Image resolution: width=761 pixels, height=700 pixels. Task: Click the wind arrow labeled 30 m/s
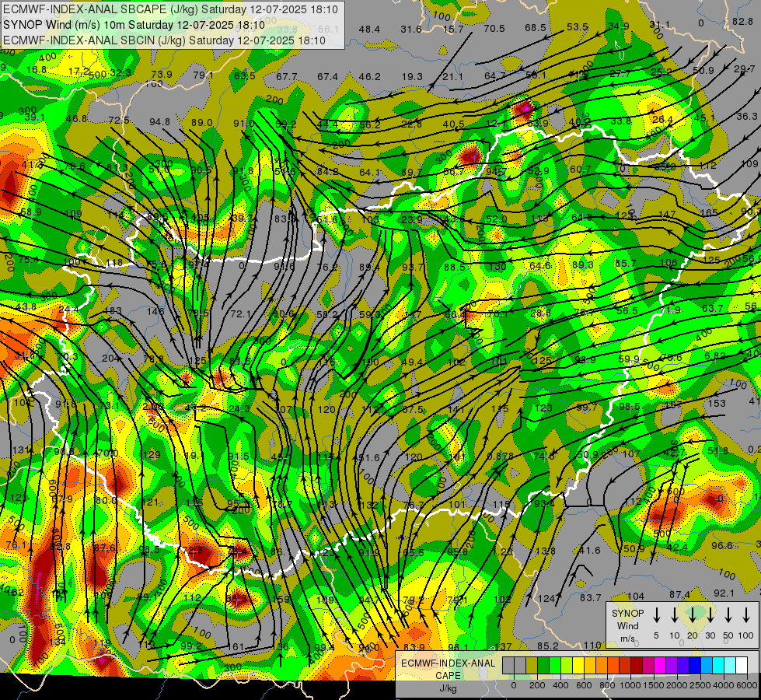[710, 615]
